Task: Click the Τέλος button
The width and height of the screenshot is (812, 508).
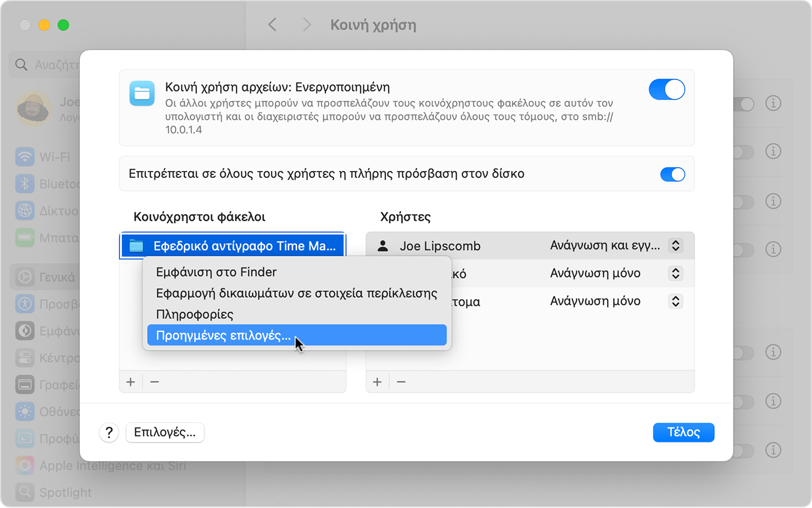Action: (x=684, y=432)
